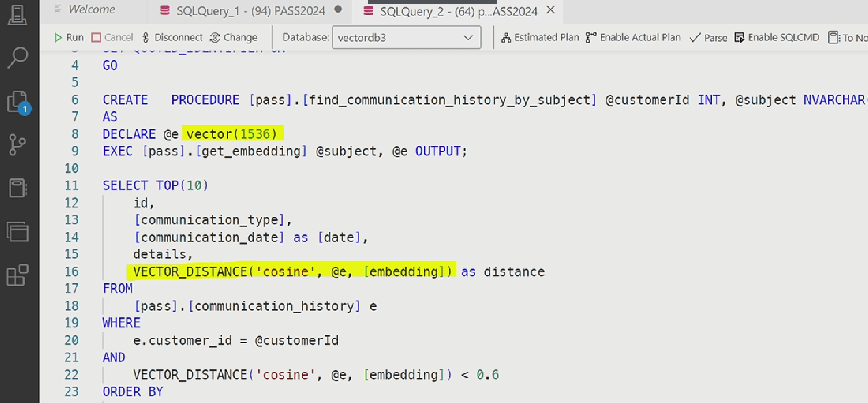This screenshot has width=868, height=403.
Task: Parse the query
Action: [708, 38]
